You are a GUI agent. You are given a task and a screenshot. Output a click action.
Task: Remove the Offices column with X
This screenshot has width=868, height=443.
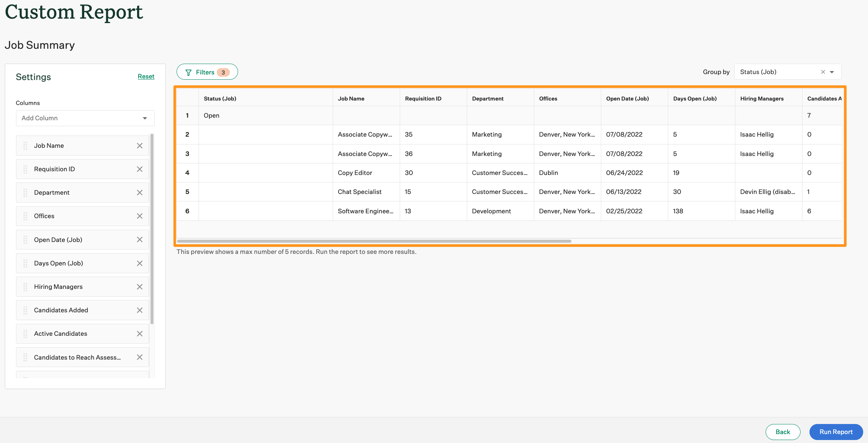140,216
